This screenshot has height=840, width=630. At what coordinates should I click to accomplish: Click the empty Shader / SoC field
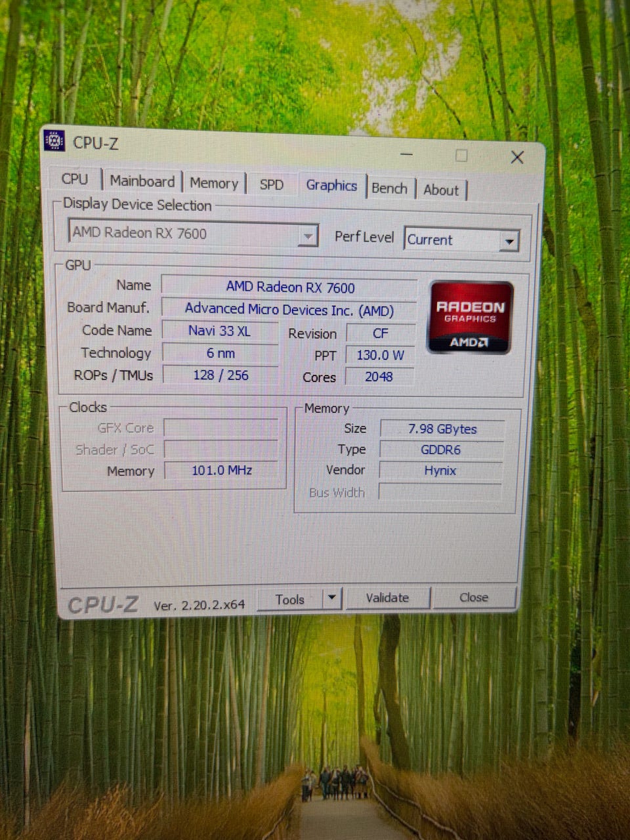tap(221, 450)
